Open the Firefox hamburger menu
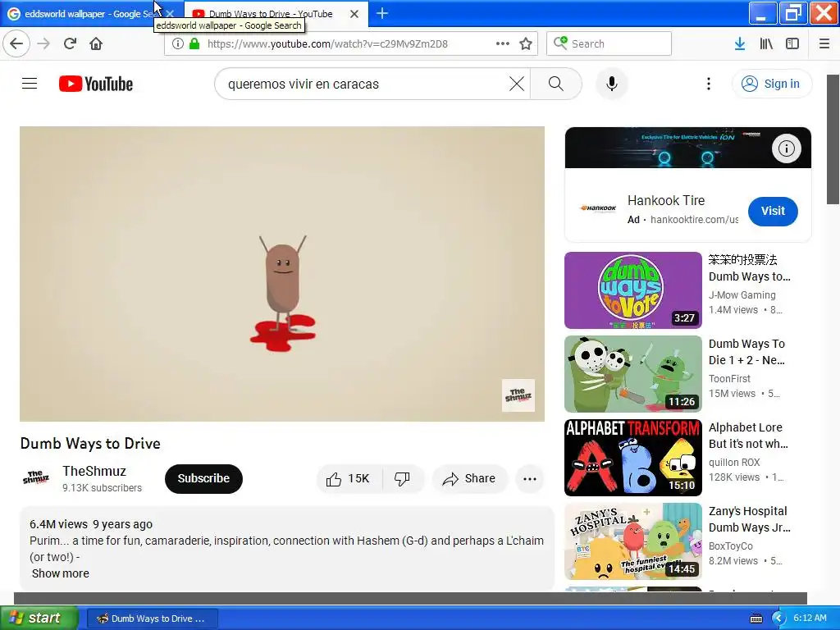The image size is (840, 630). [824, 43]
